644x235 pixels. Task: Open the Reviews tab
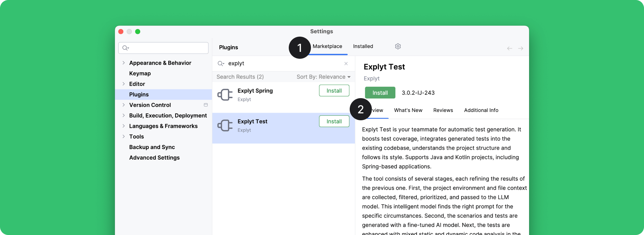tap(443, 110)
